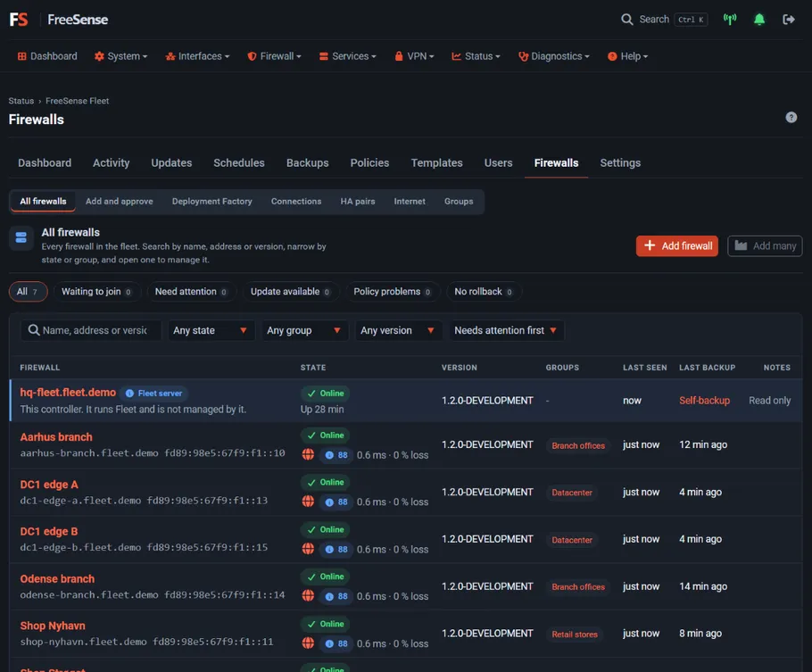The height and width of the screenshot is (672, 812).
Task: Switch to the Backups tab
Action: [x=308, y=162]
